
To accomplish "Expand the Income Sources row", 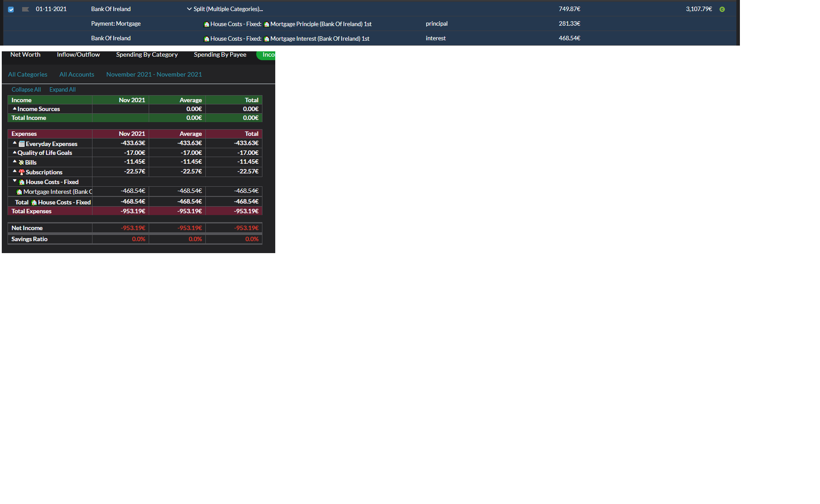I will coord(15,108).
